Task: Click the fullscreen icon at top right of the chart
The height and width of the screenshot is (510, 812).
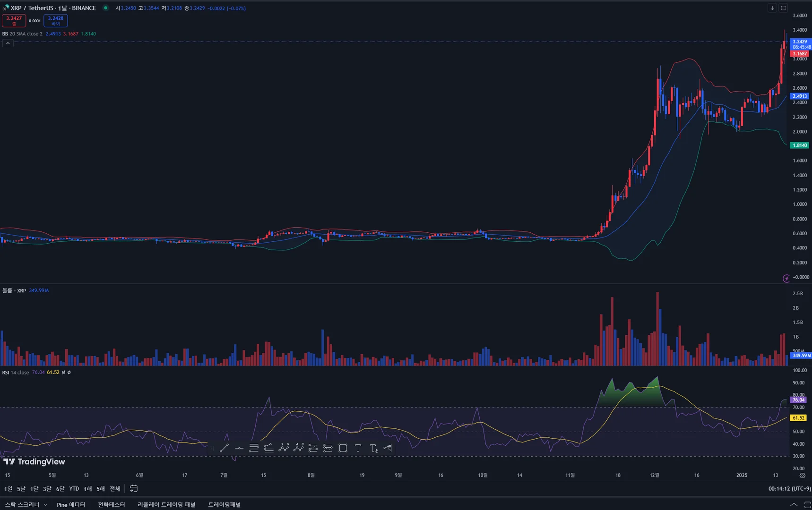Action: pos(783,8)
